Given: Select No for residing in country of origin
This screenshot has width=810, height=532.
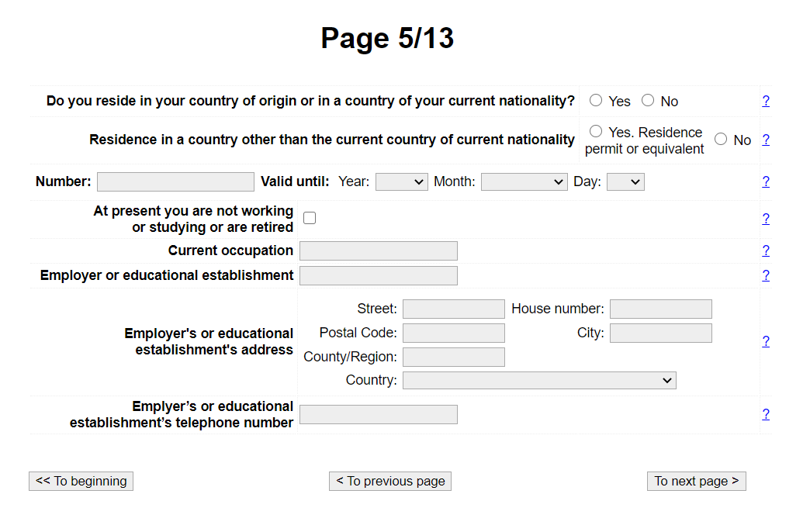Looking at the screenshot, I should tap(648, 100).
